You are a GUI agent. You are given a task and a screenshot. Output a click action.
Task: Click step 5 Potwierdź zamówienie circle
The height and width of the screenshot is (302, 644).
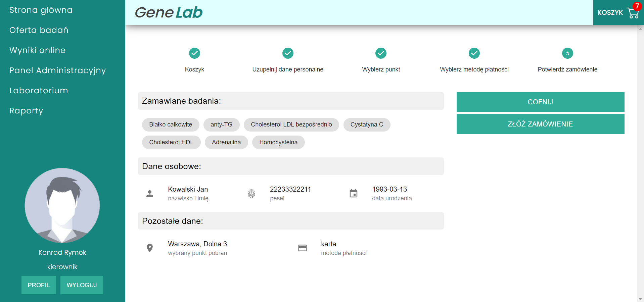[567, 53]
